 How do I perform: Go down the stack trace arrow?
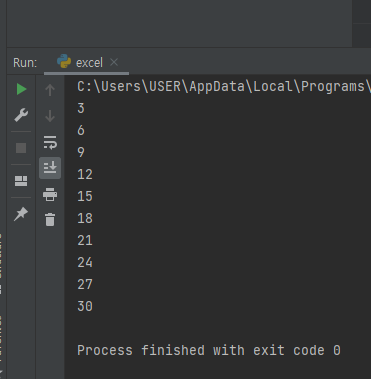[50, 116]
